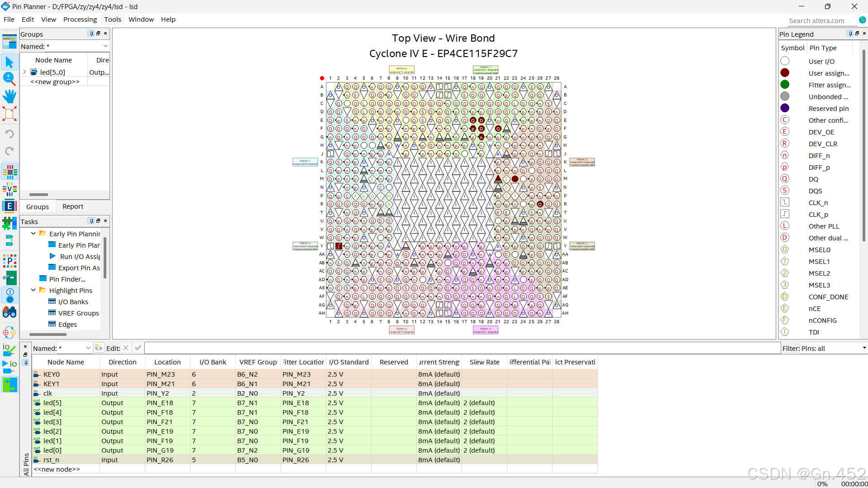Toggle the VREF groups view icon
Image resolution: width=868 pixels, height=488 pixels.
[x=10, y=189]
